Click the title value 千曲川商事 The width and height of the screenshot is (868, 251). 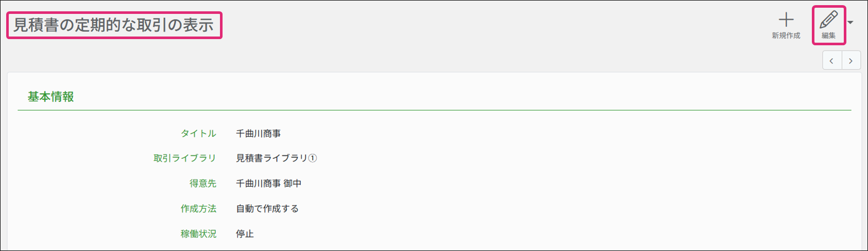[258, 134]
